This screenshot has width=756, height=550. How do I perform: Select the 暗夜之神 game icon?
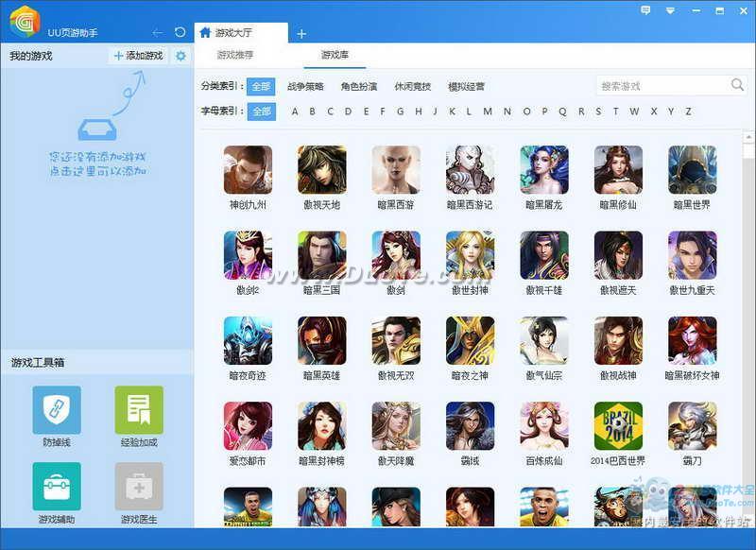(x=470, y=340)
